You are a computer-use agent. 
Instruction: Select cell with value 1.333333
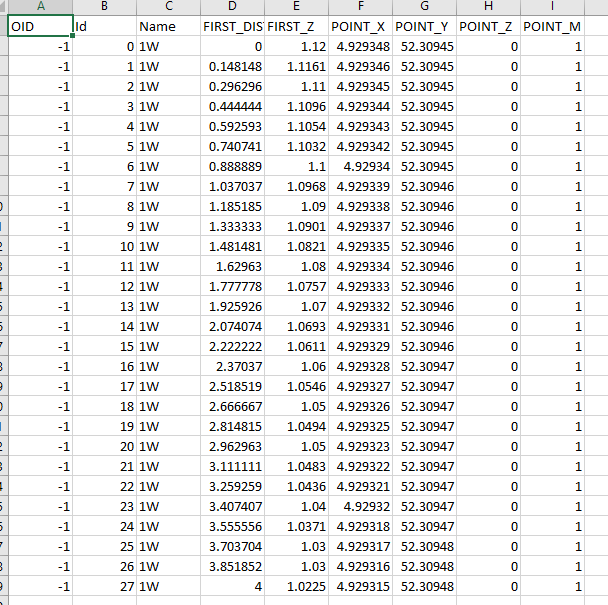coord(232,226)
